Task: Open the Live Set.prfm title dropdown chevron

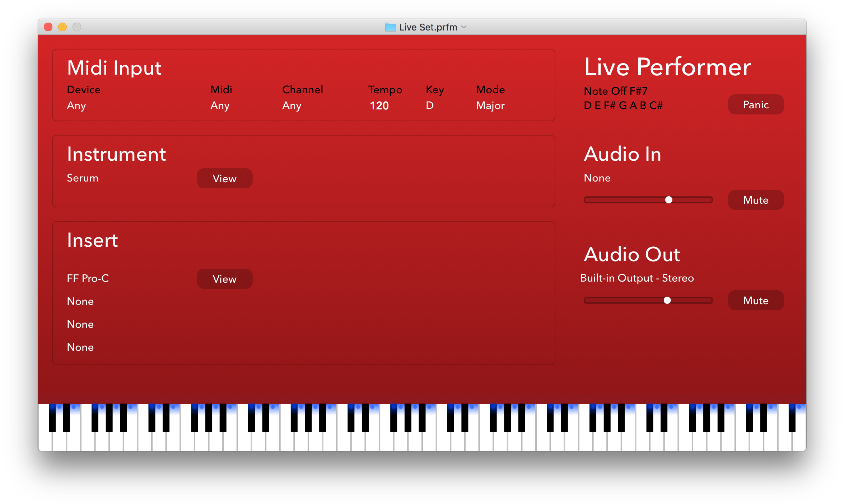Action: (464, 27)
